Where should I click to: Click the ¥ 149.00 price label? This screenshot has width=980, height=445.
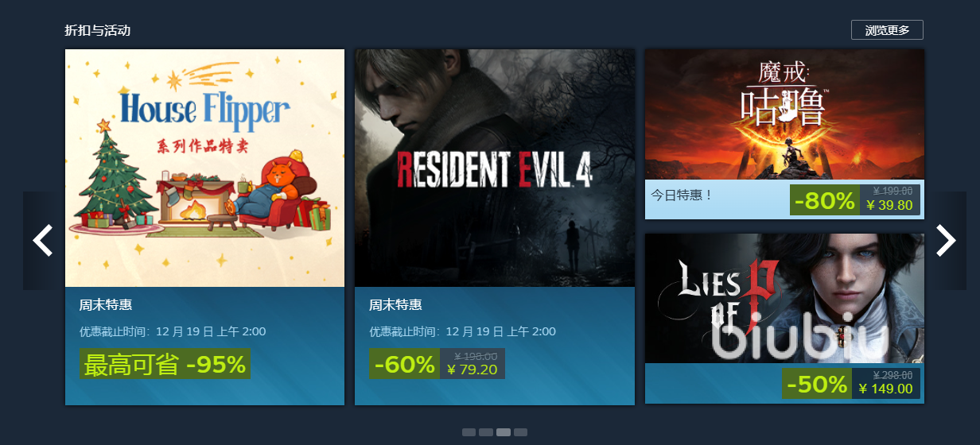tap(885, 389)
